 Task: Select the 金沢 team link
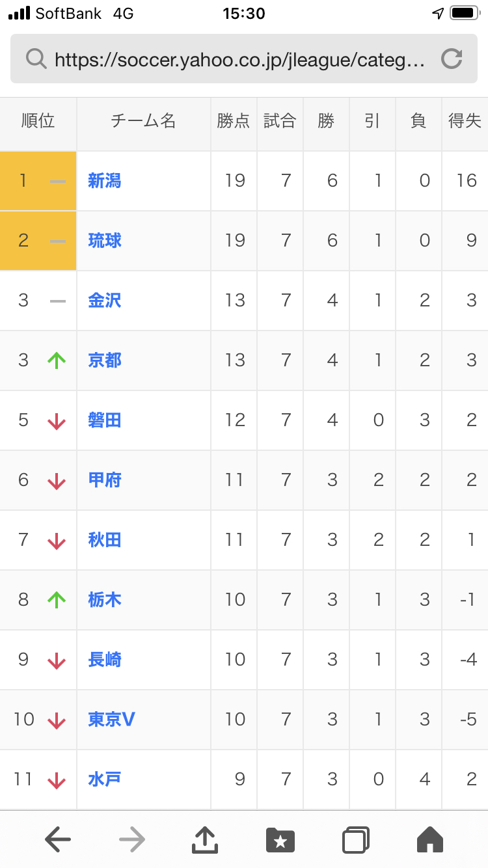tap(105, 301)
